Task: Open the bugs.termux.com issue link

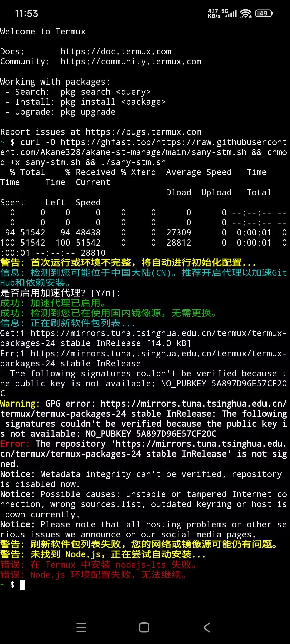Action: 143,132
